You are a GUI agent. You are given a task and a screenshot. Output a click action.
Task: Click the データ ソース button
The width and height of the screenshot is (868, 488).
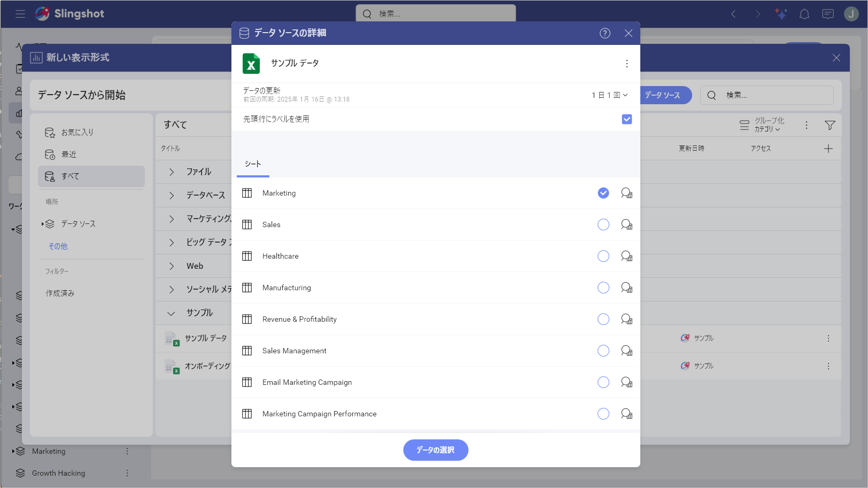point(663,95)
